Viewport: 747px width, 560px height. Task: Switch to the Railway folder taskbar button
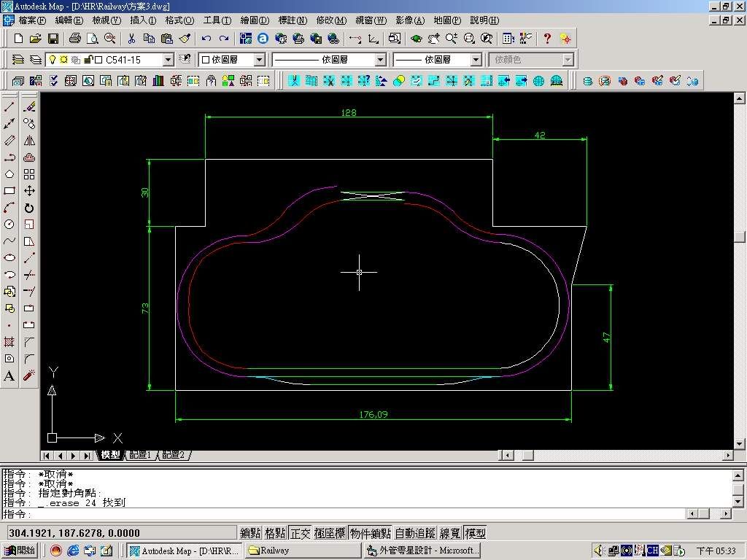pyautogui.click(x=302, y=551)
